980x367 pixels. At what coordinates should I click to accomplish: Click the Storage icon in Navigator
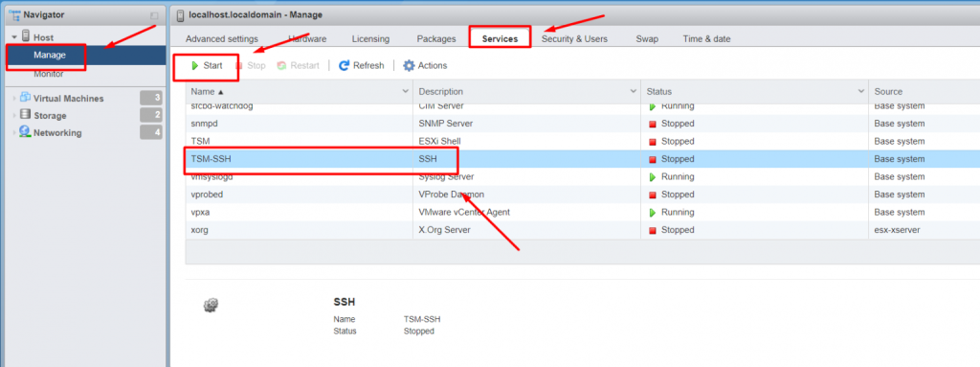25,115
